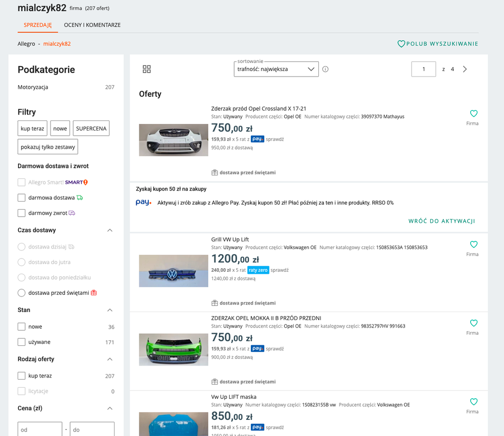The image size is (504, 436).
Task: Click the page number input field
Action: click(424, 69)
